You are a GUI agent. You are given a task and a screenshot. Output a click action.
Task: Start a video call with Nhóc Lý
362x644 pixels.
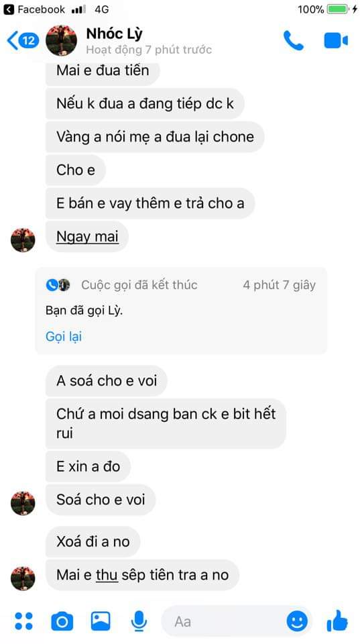336,41
